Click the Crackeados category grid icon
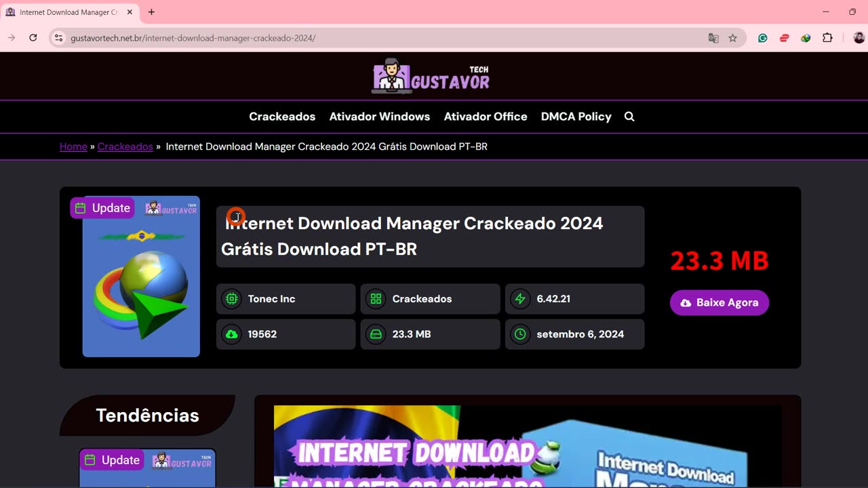Viewport: 868px width, 488px height. click(x=376, y=299)
